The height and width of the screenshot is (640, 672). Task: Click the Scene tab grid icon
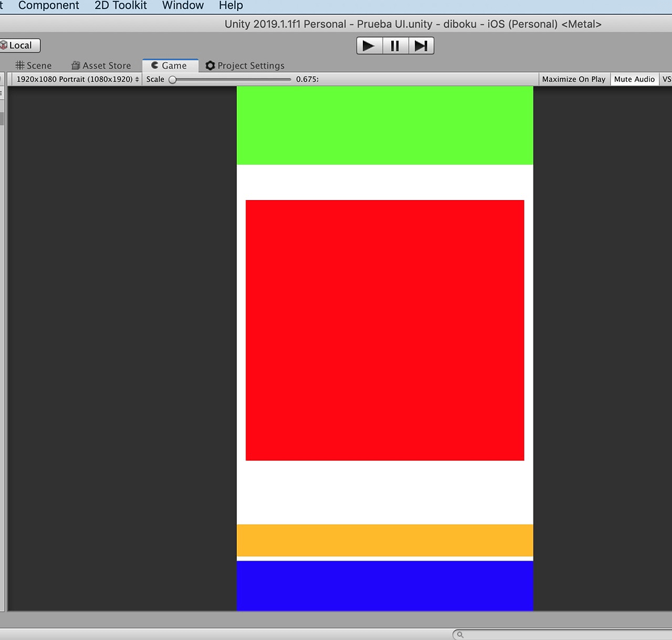[x=20, y=66]
